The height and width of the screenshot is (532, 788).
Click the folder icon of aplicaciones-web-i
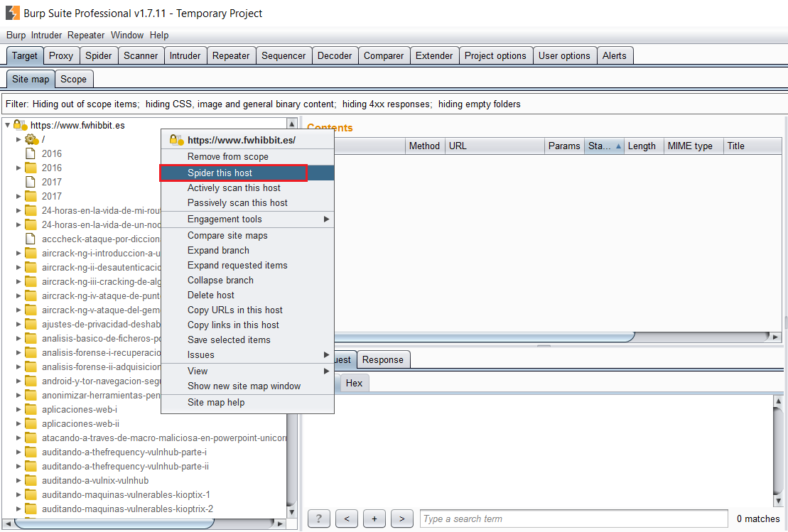pyautogui.click(x=31, y=409)
